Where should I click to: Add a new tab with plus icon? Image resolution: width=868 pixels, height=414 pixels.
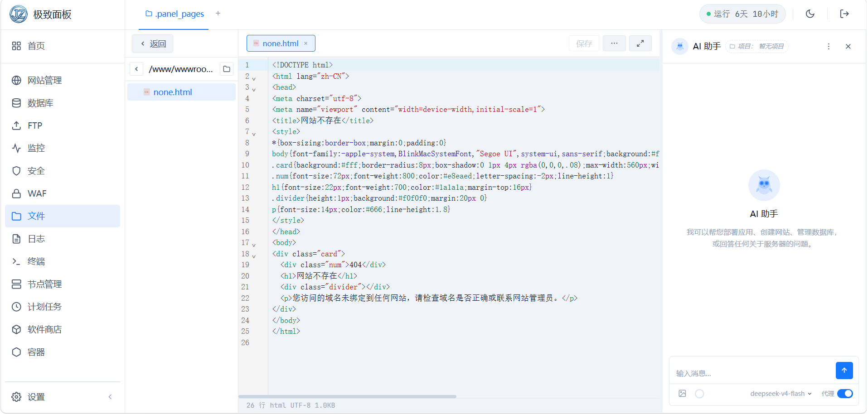218,14
